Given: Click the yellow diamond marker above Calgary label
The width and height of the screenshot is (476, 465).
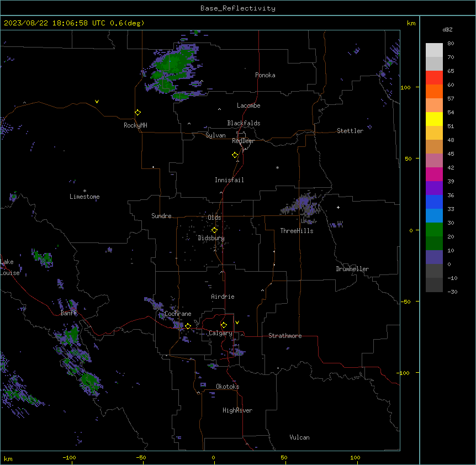Looking at the screenshot, I should pyautogui.click(x=224, y=325).
